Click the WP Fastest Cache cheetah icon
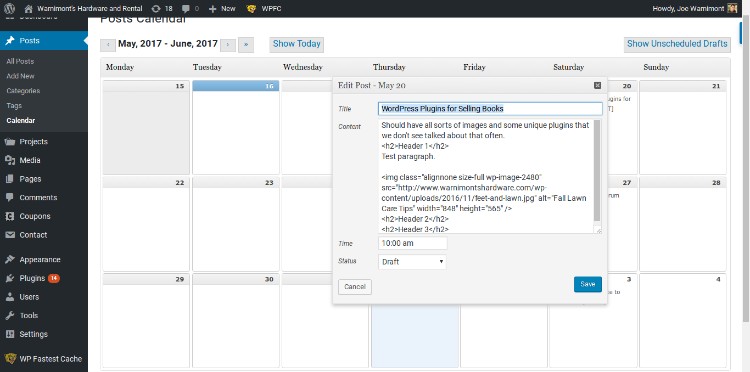Viewport: 750px width, 372px height. (10, 359)
